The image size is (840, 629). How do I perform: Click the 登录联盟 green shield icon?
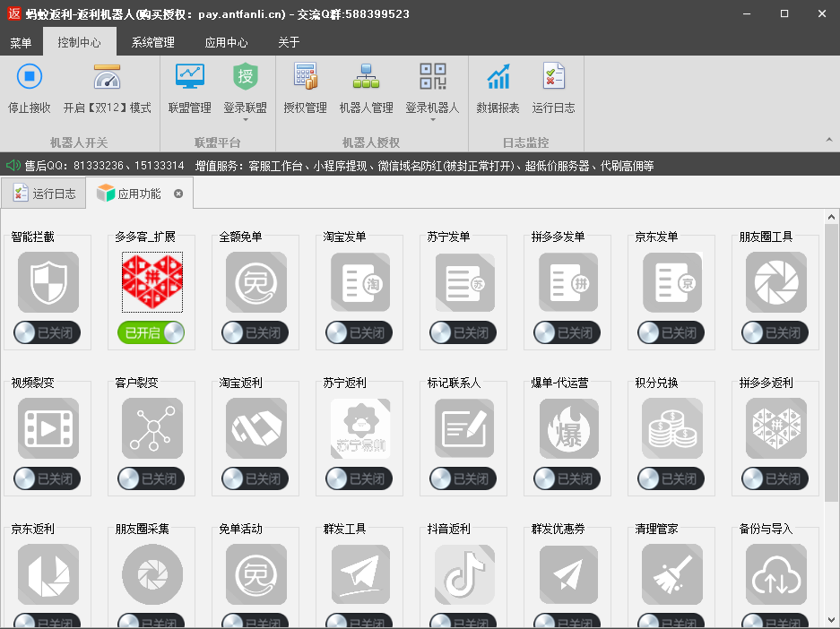click(x=246, y=76)
